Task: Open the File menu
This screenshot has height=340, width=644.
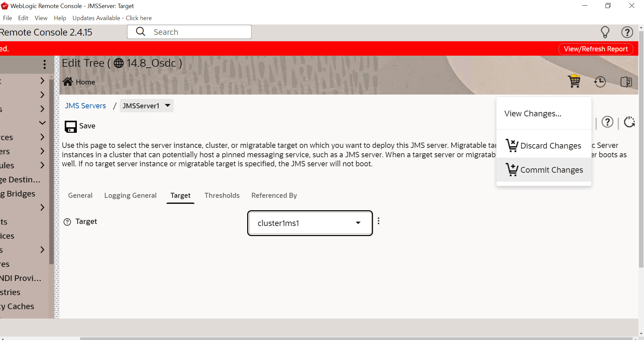Action: (x=7, y=18)
